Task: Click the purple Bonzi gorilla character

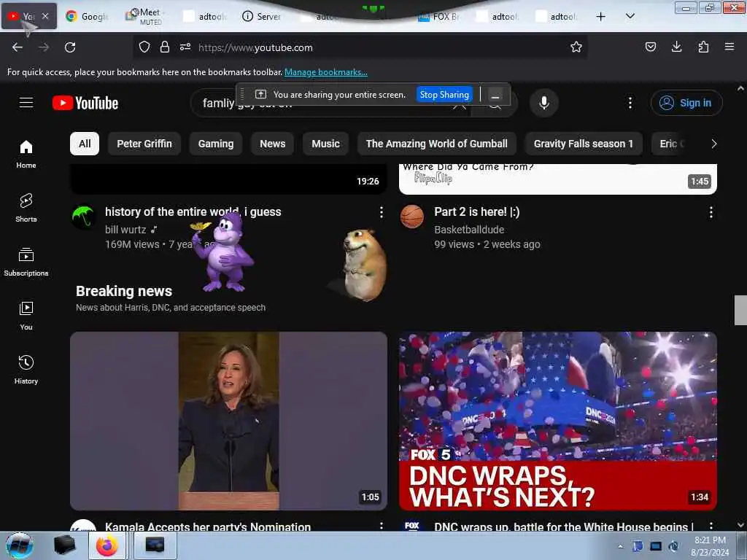Action: coord(223,252)
